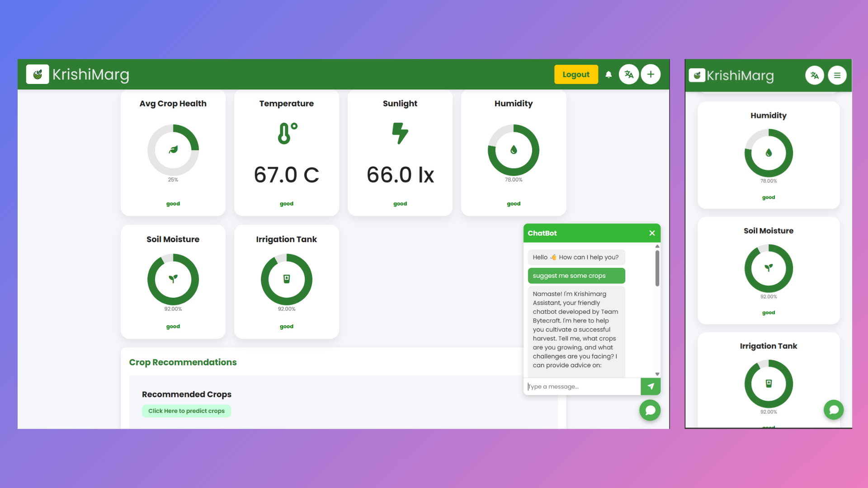Click the hamburger menu in mobile view
The width and height of the screenshot is (868, 488).
(x=837, y=75)
